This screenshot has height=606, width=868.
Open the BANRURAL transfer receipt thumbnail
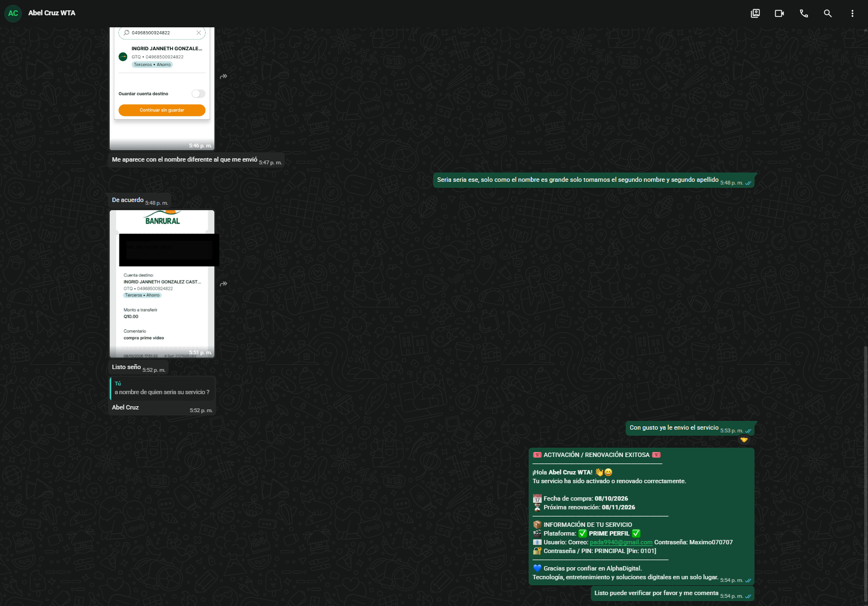(x=162, y=284)
